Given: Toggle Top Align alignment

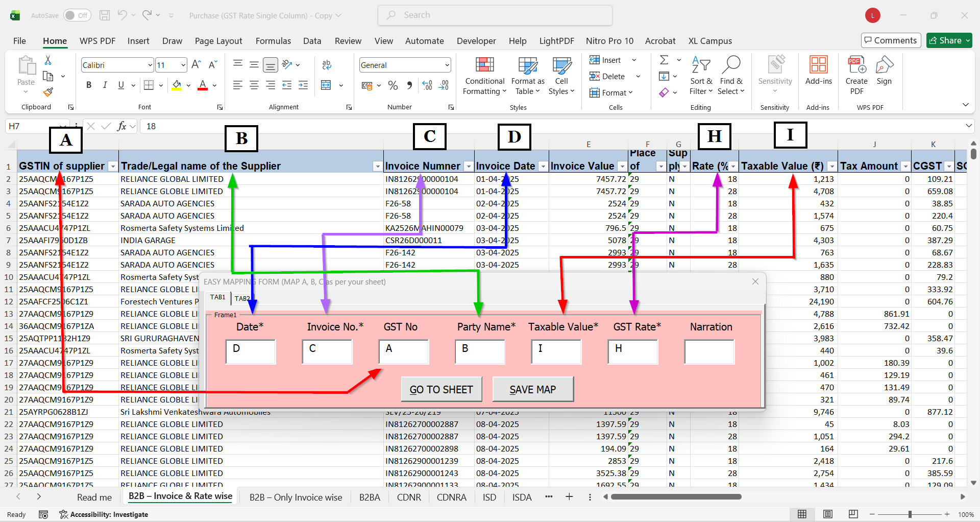Looking at the screenshot, I should click(x=238, y=64).
